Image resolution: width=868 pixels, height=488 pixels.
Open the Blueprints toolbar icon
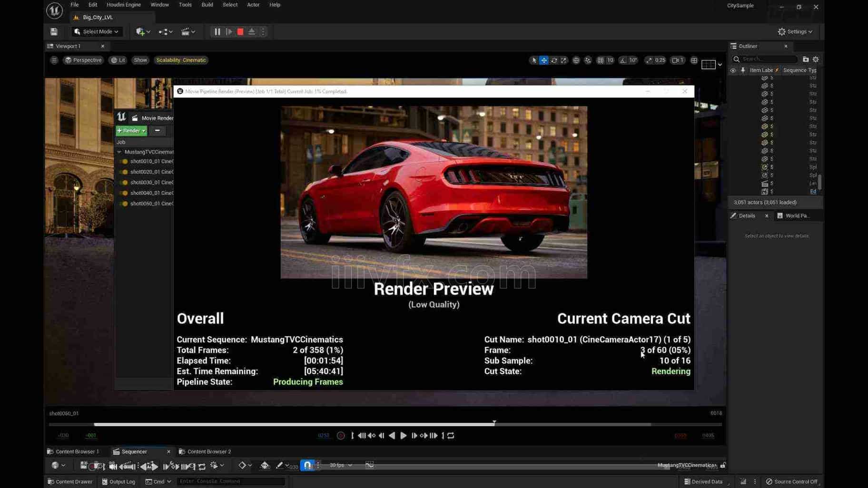166,32
